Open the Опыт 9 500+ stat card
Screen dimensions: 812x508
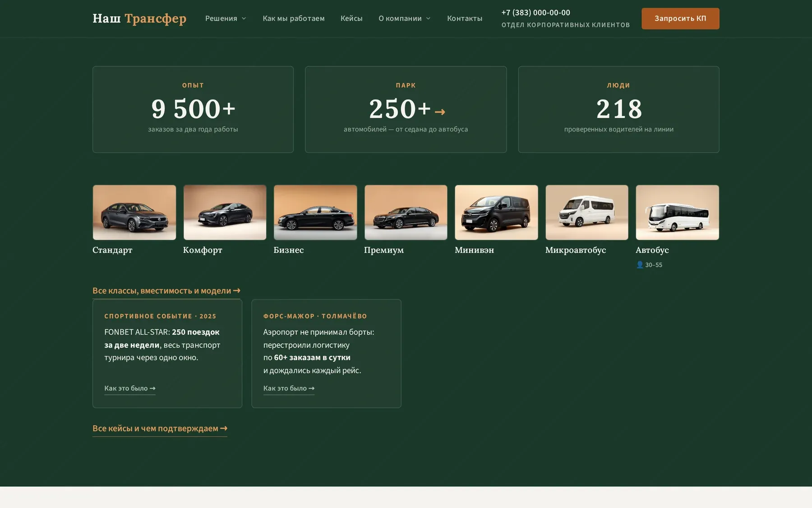pyautogui.click(x=193, y=109)
